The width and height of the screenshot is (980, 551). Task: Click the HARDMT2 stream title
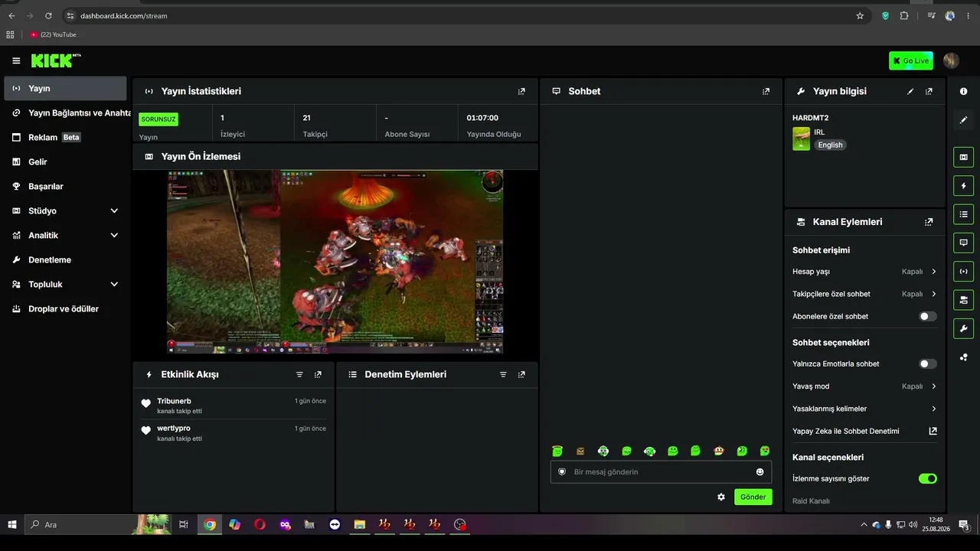click(810, 118)
